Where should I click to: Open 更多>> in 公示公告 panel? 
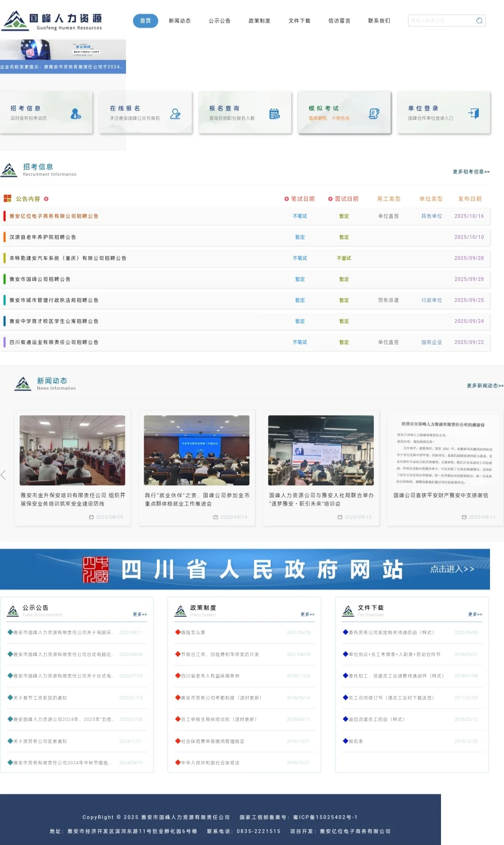140,614
